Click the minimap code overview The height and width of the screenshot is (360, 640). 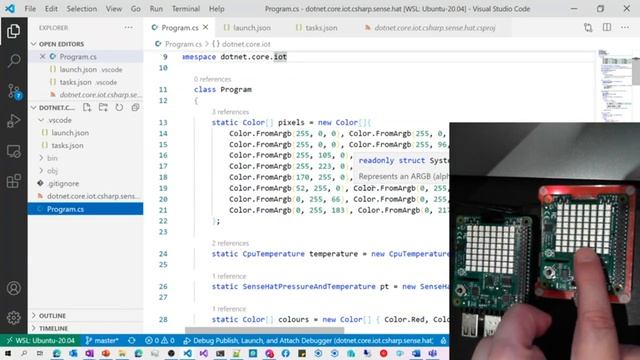coord(614,86)
